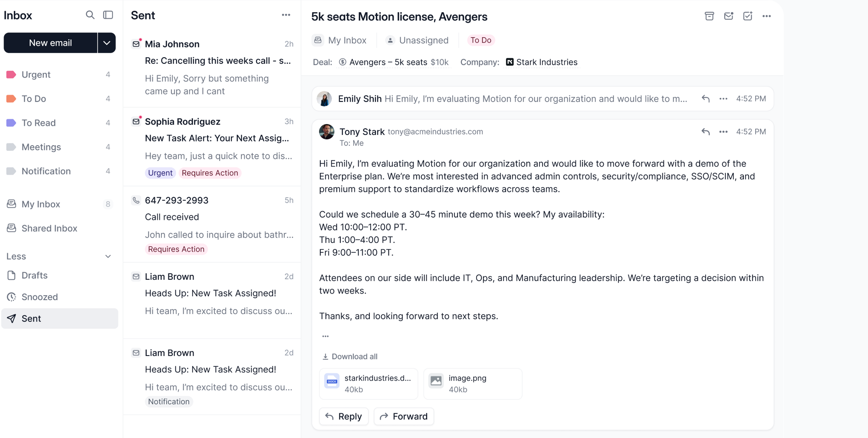
Task: Select the Urgent label in the sidebar
Action: tap(36, 75)
